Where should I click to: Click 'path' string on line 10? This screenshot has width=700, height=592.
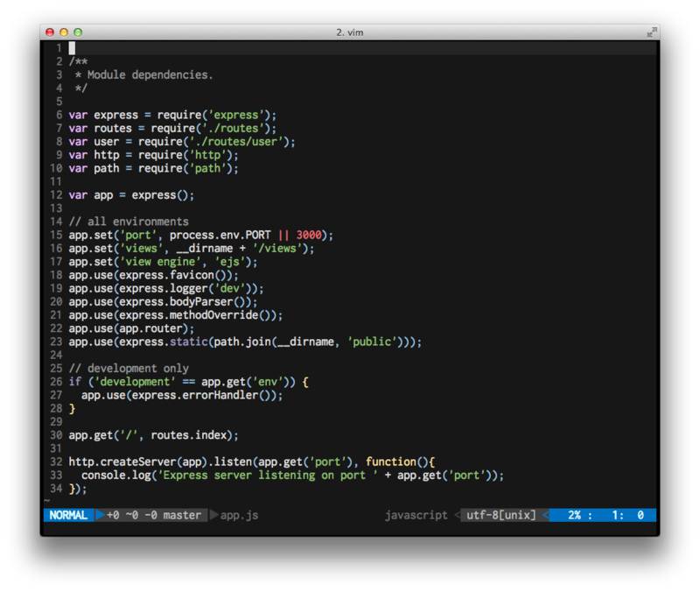coord(207,168)
